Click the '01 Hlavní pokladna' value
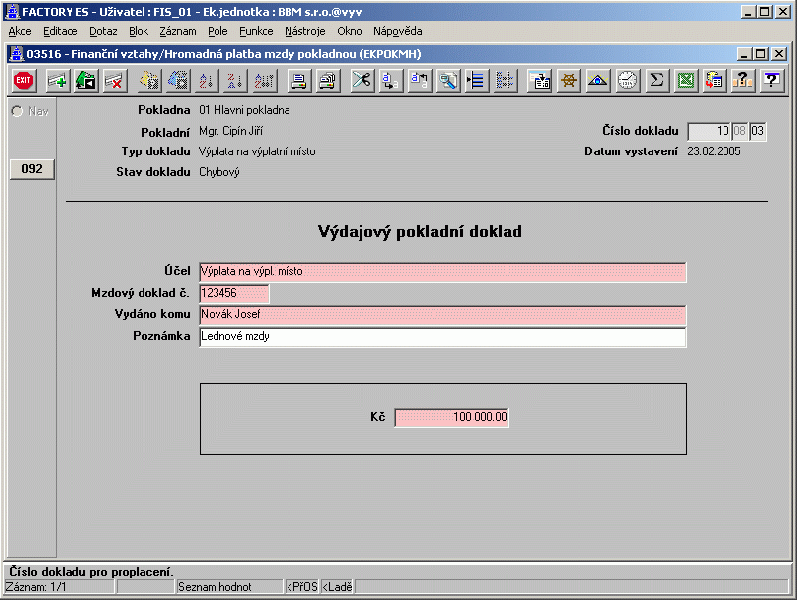 tap(244, 110)
